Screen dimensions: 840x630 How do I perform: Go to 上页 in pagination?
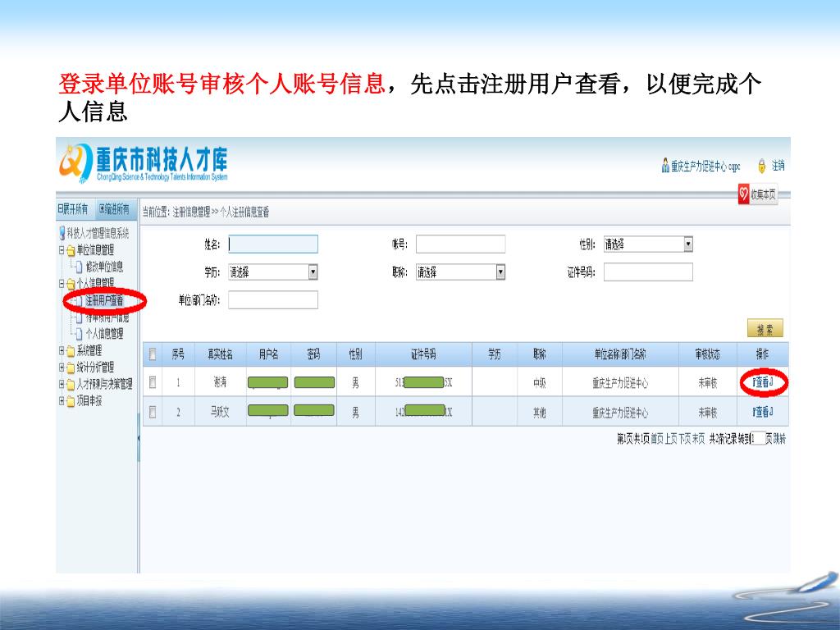(671, 440)
